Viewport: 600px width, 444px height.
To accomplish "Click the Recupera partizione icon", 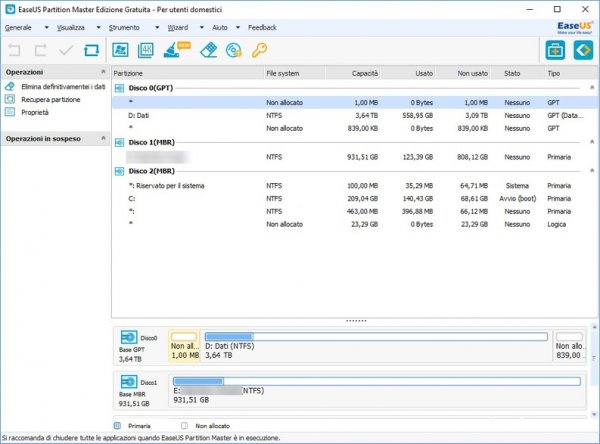I will 10,100.
